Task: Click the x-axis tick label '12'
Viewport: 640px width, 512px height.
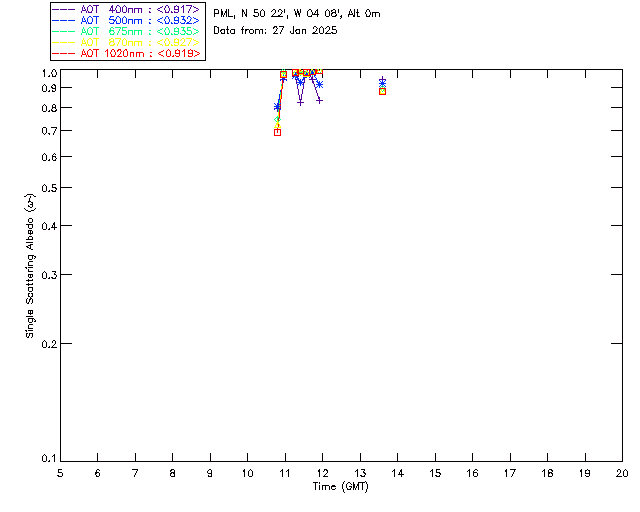Action: pos(322,473)
